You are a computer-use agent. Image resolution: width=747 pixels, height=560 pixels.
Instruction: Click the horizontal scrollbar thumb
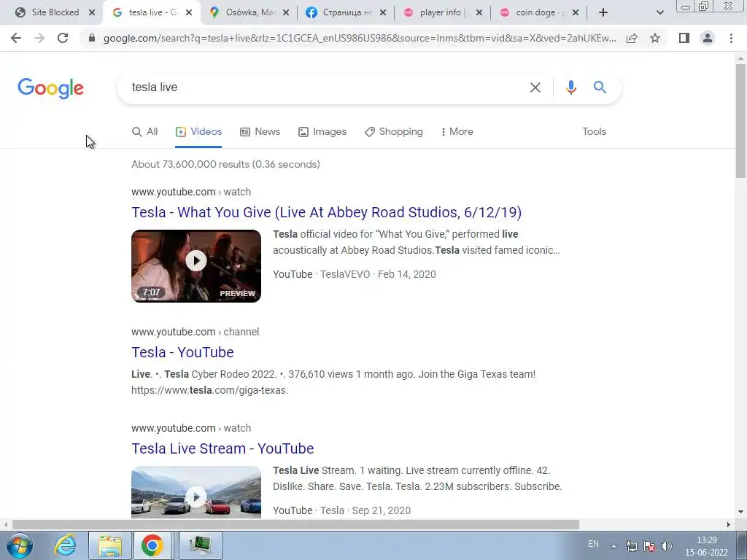click(295, 525)
